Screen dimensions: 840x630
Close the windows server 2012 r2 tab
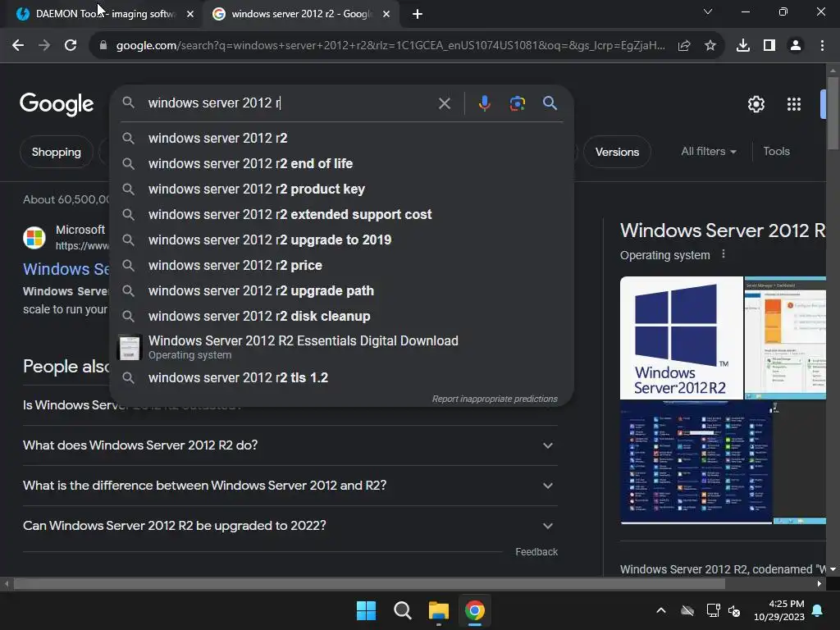click(386, 14)
